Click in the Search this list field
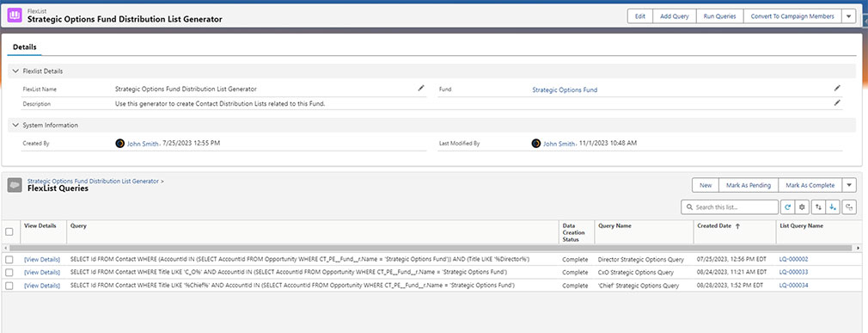Screen dimensions: 868x333 [730, 207]
